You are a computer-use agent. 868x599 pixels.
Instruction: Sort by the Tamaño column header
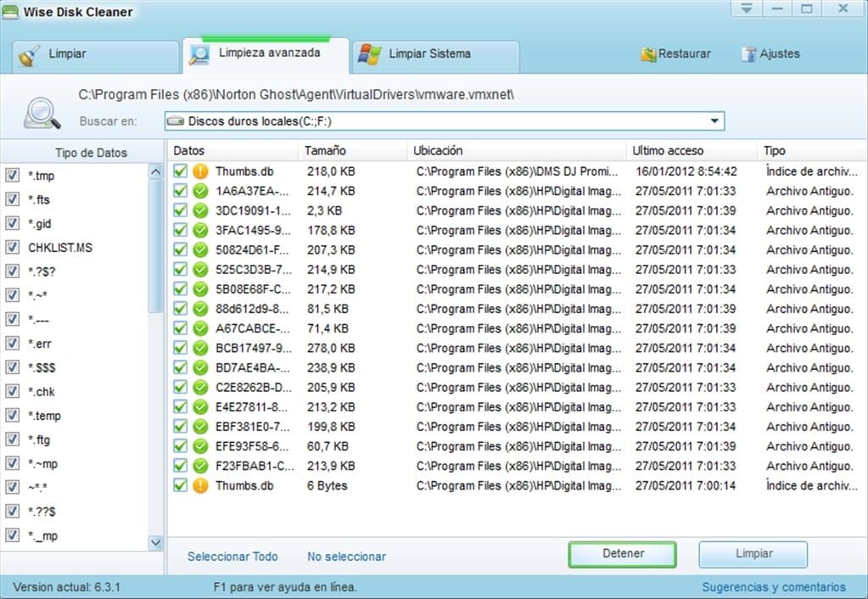(x=353, y=150)
